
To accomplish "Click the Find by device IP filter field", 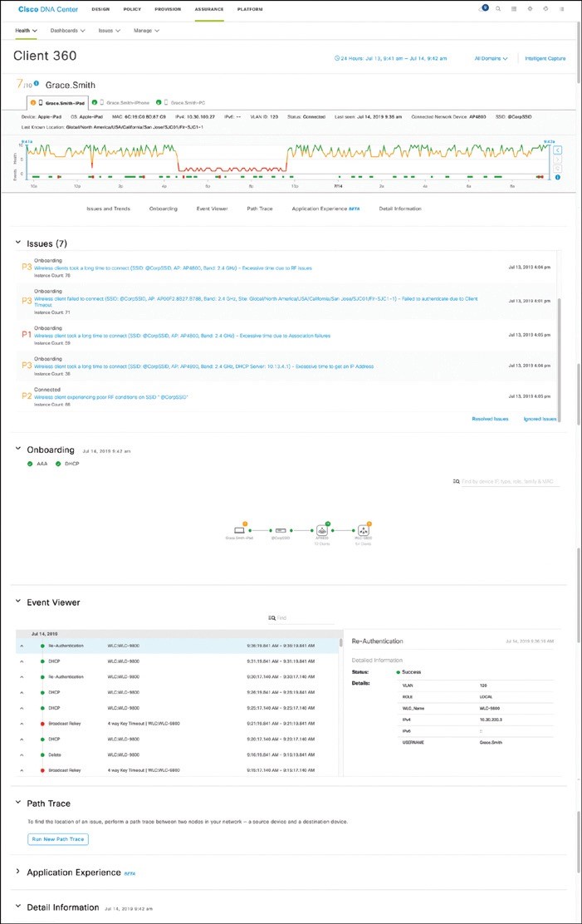I will click(x=508, y=481).
